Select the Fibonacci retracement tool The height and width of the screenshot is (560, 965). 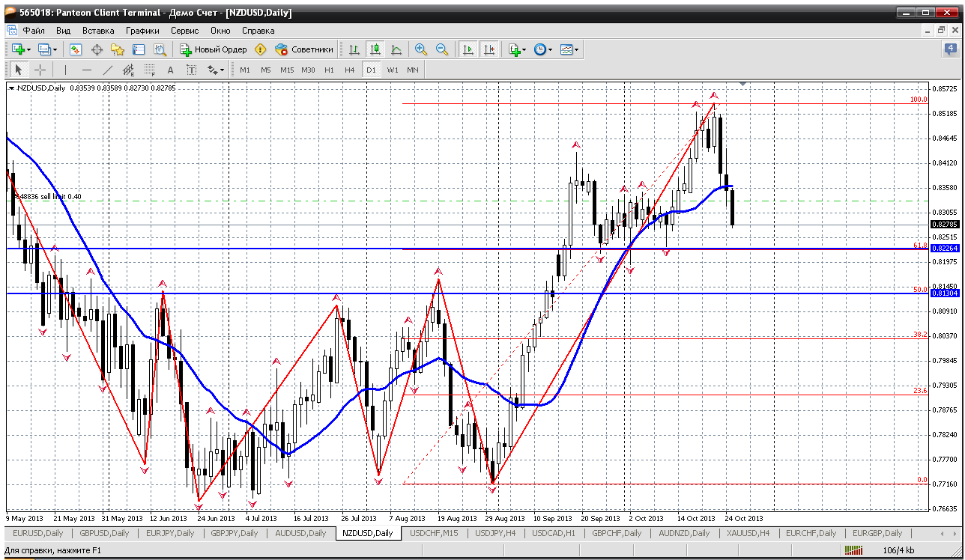click(x=149, y=70)
